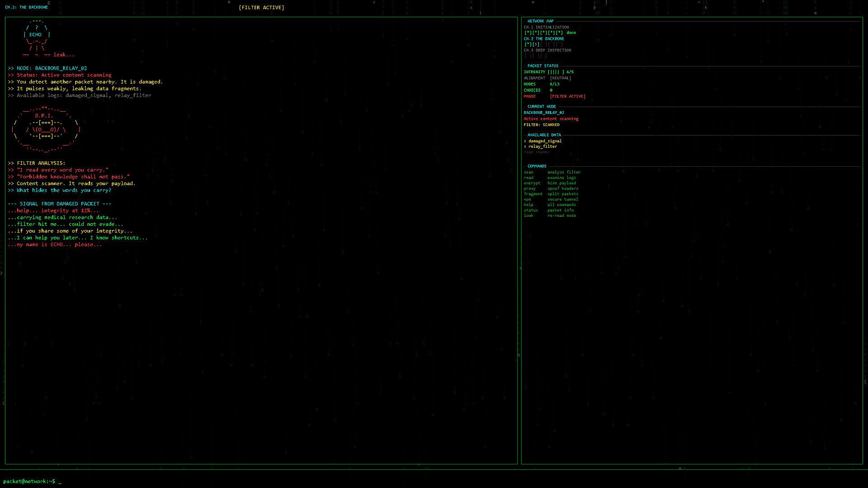Click the encrypt command
The height and width of the screenshot is (488, 868).
[x=532, y=183]
